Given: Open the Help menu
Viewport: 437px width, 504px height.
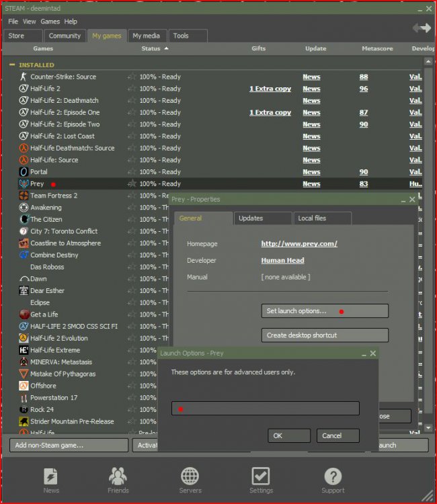Looking at the screenshot, I should pos(71,22).
